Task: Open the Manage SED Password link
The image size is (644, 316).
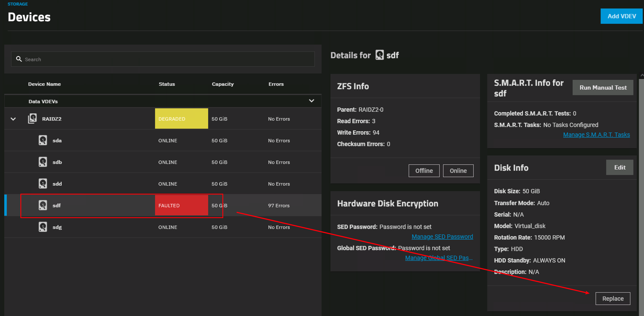Action: pos(442,237)
